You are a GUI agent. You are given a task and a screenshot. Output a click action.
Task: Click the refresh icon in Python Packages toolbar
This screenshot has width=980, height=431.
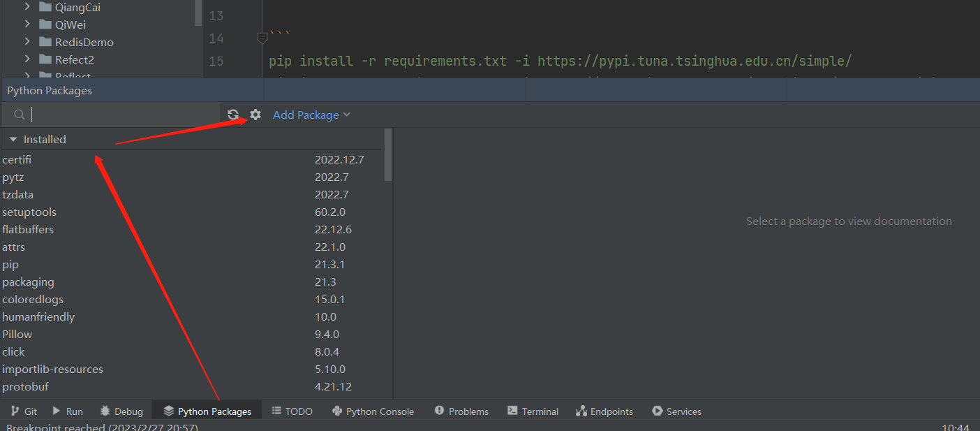[233, 115]
